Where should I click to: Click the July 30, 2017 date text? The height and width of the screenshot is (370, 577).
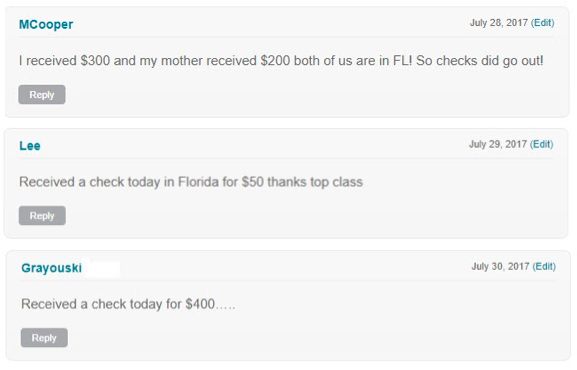(x=500, y=266)
